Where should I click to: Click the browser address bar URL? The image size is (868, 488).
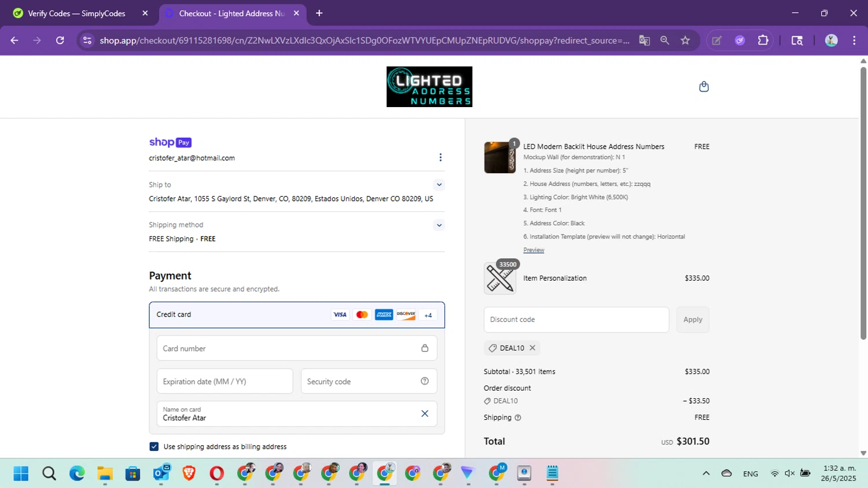click(x=365, y=41)
